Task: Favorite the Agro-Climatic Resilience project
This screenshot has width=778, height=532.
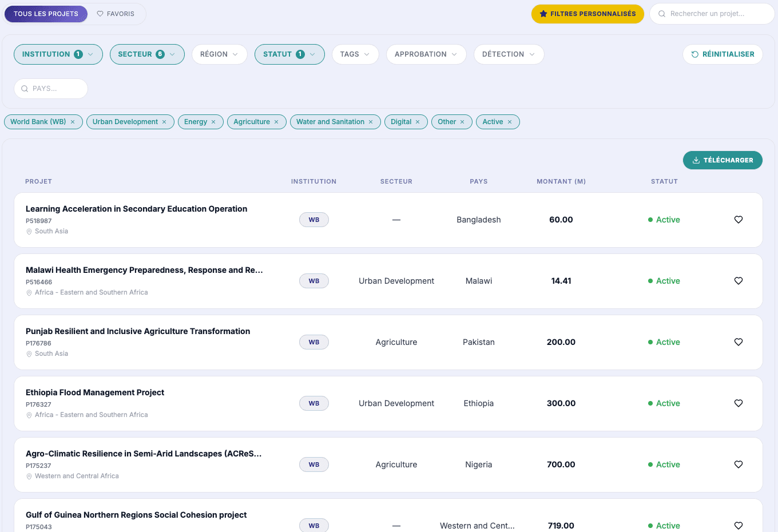Action: 739,464
